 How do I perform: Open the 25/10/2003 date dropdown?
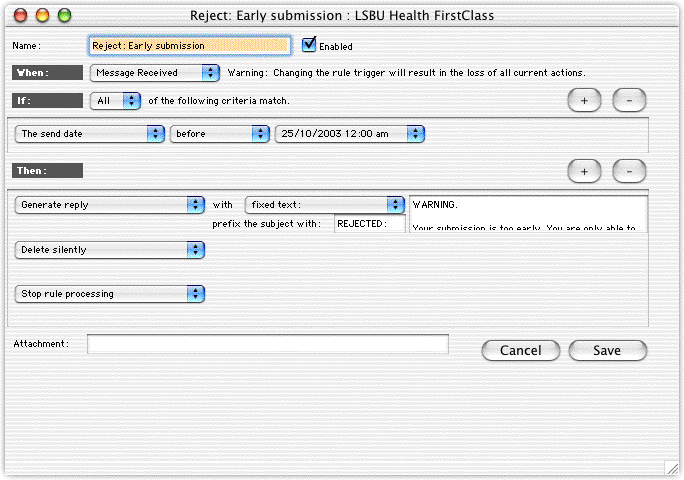click(x=350, y=133)
